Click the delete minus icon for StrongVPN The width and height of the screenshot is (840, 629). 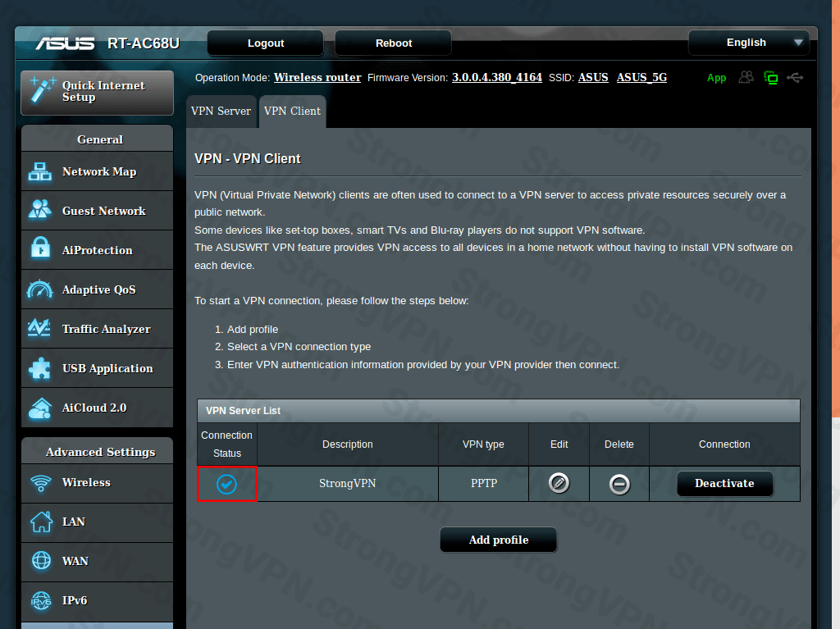coord(619,484)
